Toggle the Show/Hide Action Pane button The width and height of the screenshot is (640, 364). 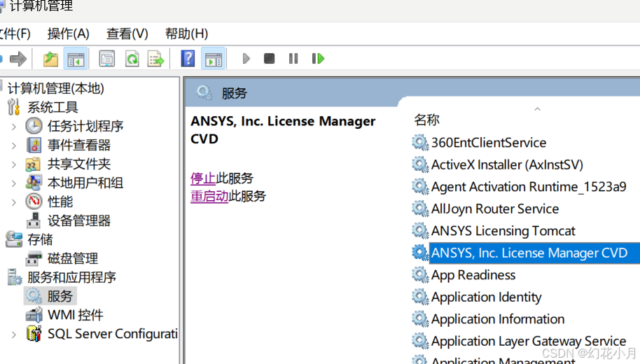click(213, 59)
